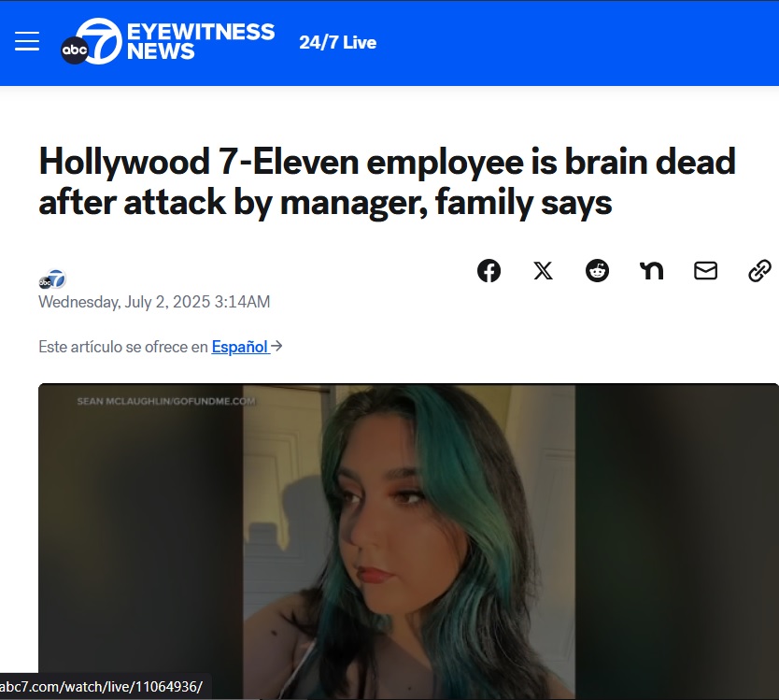Click the Sean McLaughlin/GoFundMe photo credit

(x=166, y=401)
